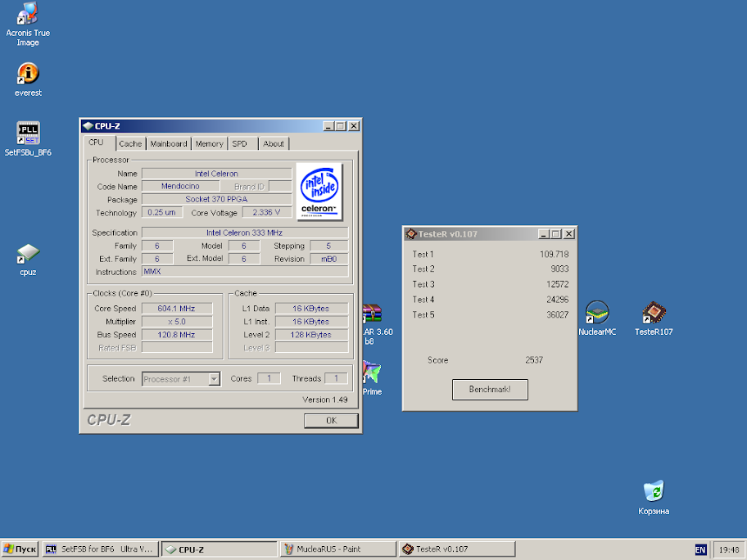The width and height of the screenshot is (747, 560).
Task: Click the Specification field Intel Celeron 333 MHz
Action: tap(245, 233)
